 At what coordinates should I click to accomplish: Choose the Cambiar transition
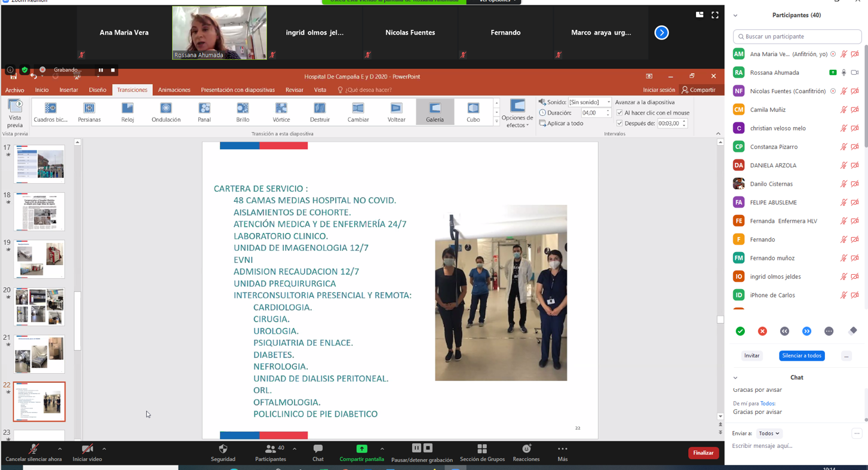358,112
